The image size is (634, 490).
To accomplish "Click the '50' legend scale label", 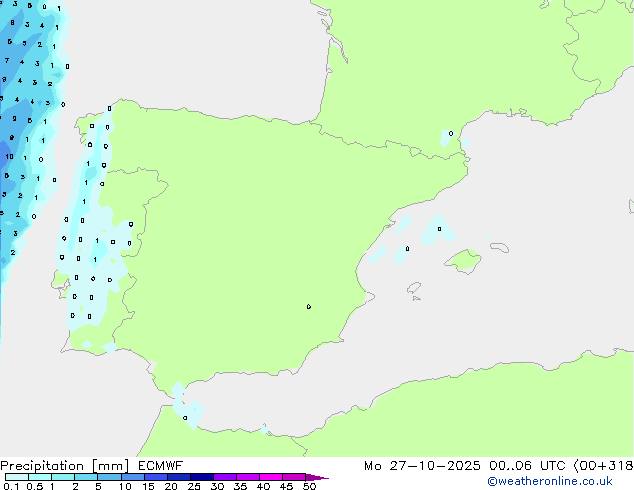I will point(309,486).
